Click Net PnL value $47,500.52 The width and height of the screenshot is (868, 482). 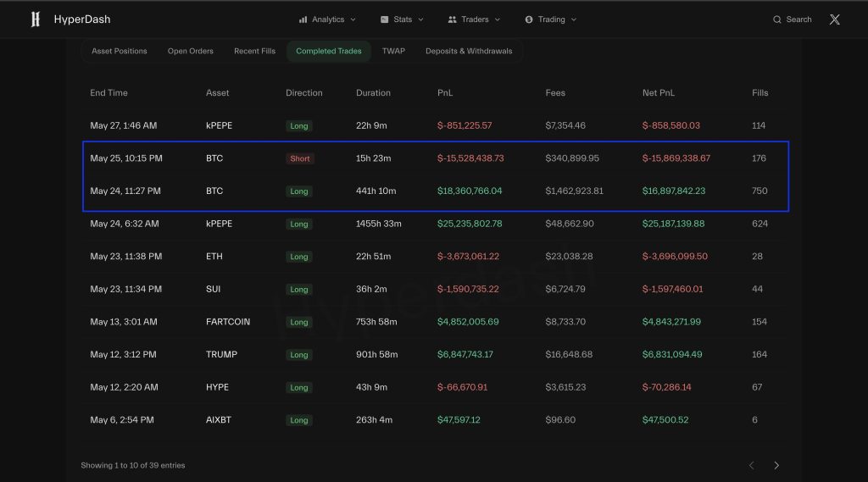point(665,419)
